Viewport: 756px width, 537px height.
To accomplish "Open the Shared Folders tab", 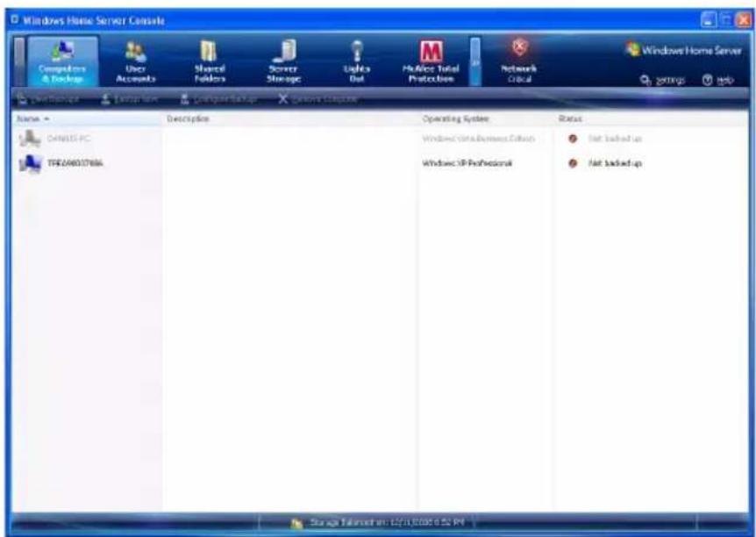I will (x=210, y=61).
